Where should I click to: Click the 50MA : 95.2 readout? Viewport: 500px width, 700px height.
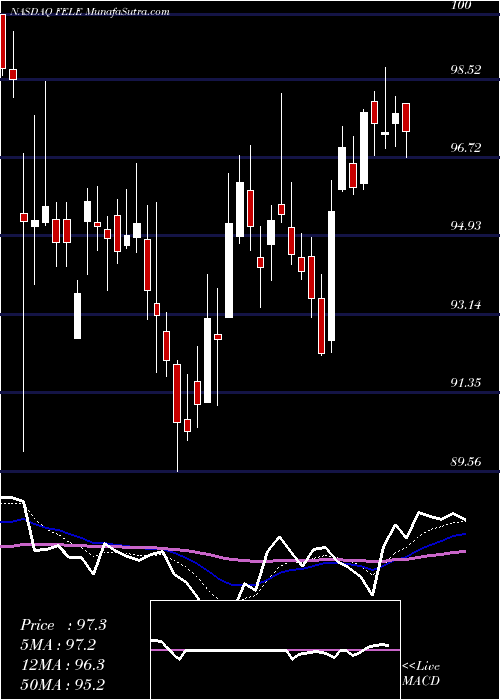point(62,684)
